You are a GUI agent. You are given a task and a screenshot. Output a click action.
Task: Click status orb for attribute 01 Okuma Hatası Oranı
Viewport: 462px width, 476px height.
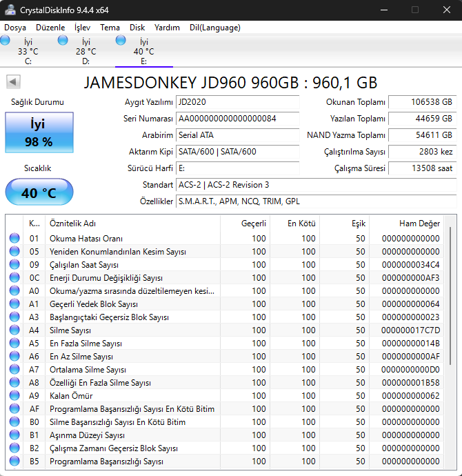click(x=14, y=239)
